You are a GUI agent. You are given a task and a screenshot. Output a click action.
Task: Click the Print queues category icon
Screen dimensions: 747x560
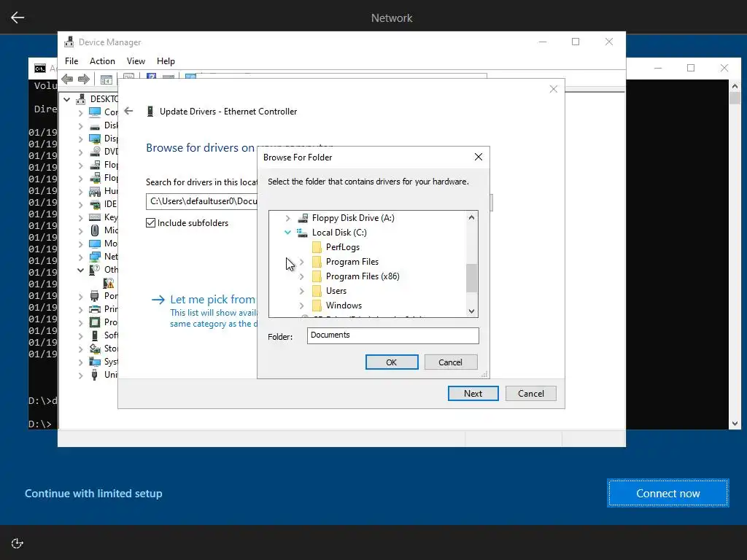[x=95, y=309]
